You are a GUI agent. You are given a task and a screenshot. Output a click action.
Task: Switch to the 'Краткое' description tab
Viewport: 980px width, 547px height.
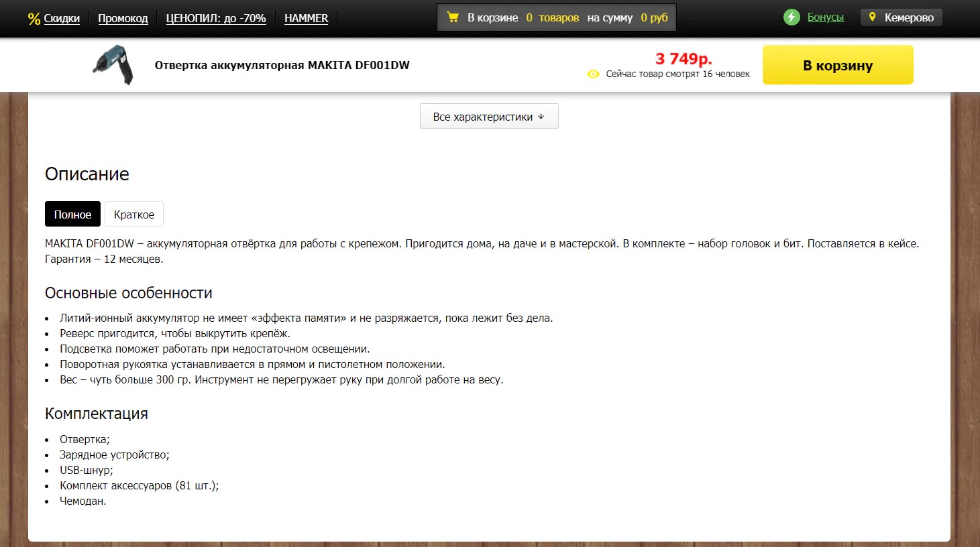tap(134, 215)
